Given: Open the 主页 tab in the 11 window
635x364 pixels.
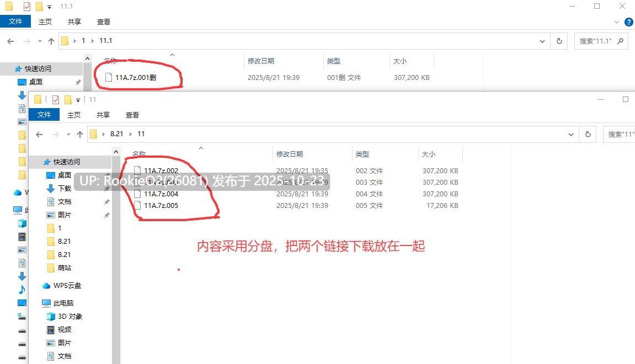Looking at the screenshot, I should click(74, 115).
